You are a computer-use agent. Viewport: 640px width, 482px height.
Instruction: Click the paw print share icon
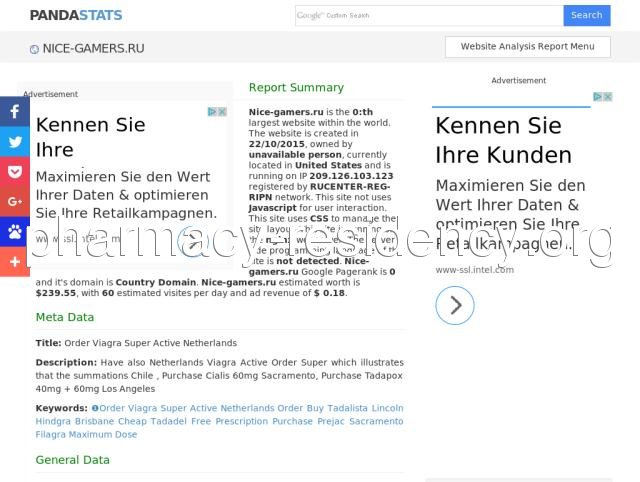pos(15,231)
